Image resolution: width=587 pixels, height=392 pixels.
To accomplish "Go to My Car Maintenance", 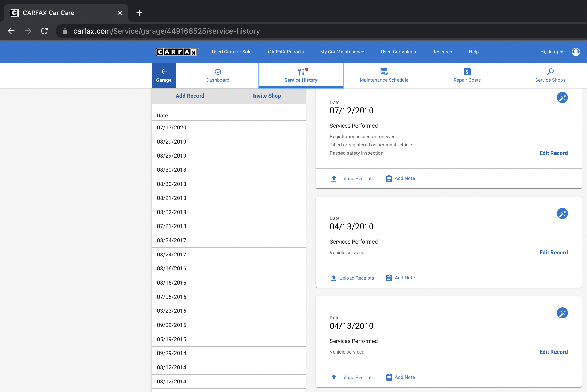I will click(342, 52).
